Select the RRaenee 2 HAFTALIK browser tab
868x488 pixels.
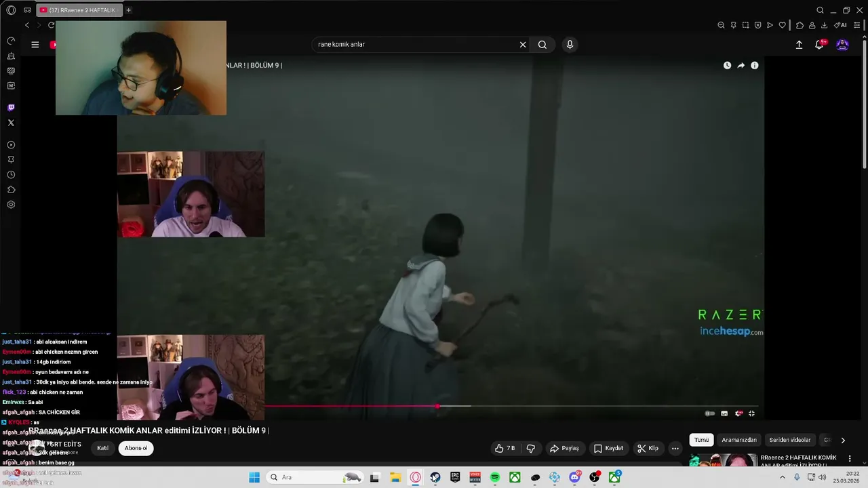tap(79, 10)
